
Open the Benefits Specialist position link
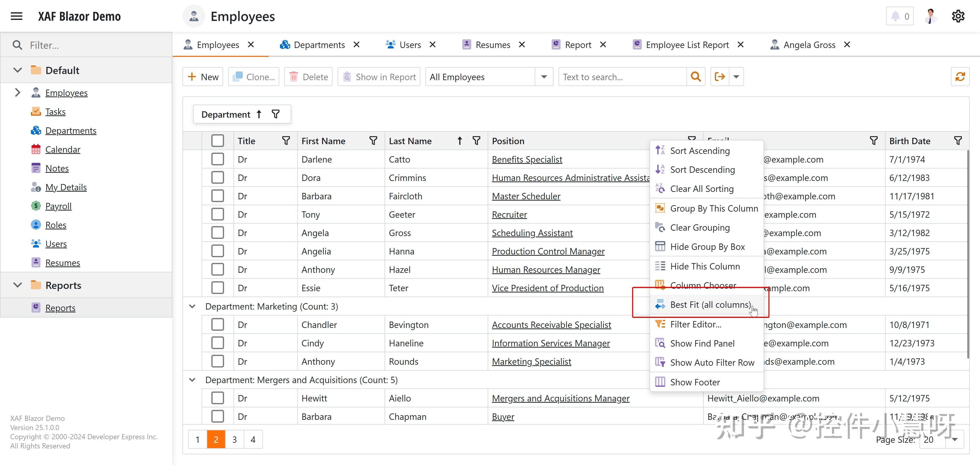[527, 159]
